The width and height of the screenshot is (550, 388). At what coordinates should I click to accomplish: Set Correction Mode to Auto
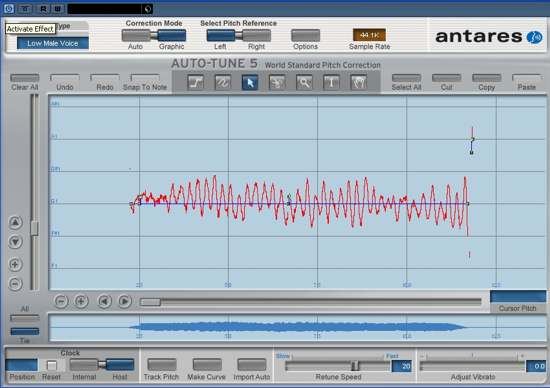[136, 35]
